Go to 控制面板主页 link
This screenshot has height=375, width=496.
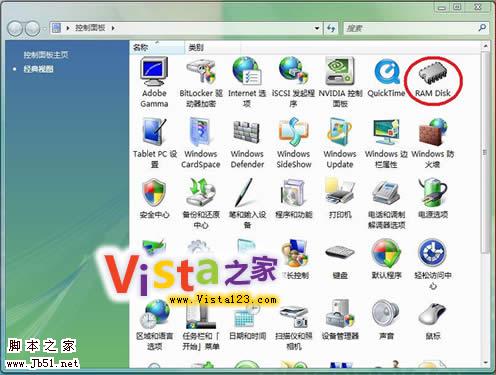pos(46,55)
